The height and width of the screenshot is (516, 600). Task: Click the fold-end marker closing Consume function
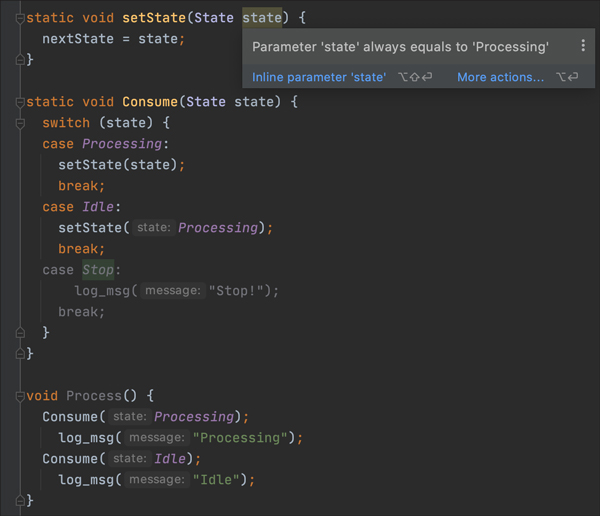coord(20,354)
